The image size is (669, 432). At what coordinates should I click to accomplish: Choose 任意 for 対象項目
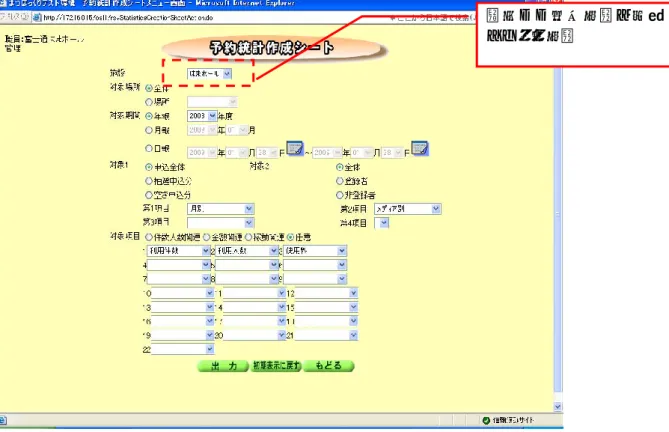291,237
